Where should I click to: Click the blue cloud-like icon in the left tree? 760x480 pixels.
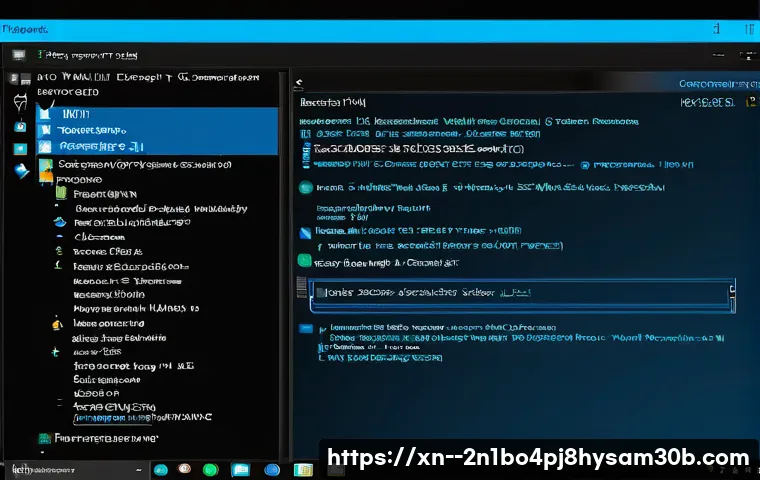pos(60,223)
